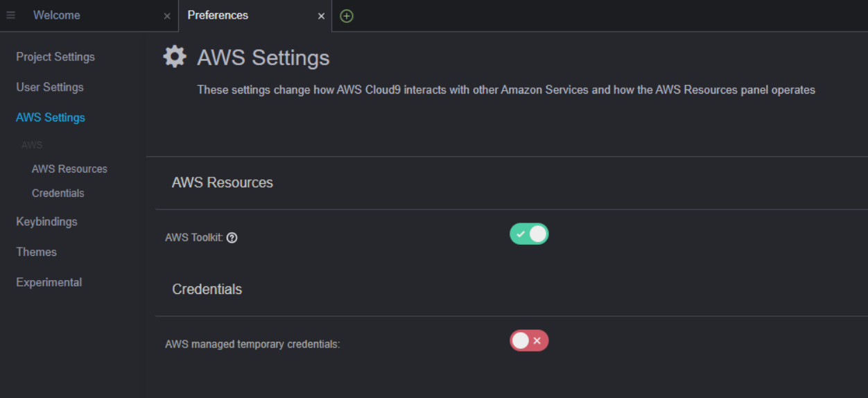Click the AWS Resources section heading
The image size is (868, 398).
(x=223, y=183)
